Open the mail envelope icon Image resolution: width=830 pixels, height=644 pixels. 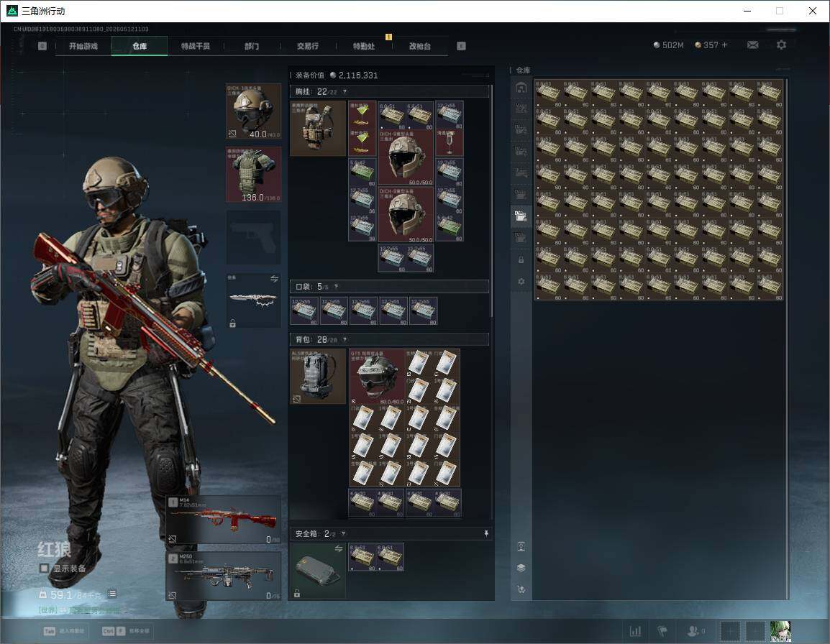tap(752, 45)
